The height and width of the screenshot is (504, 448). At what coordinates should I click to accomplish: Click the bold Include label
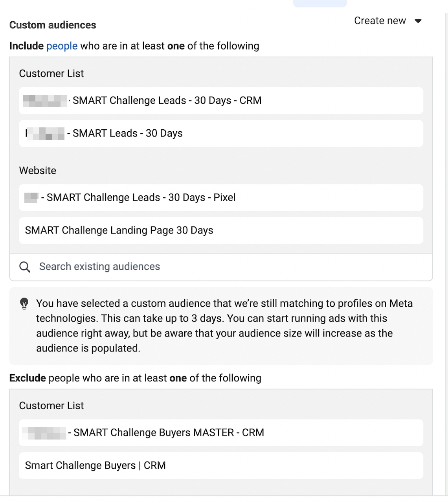point(26,46)
